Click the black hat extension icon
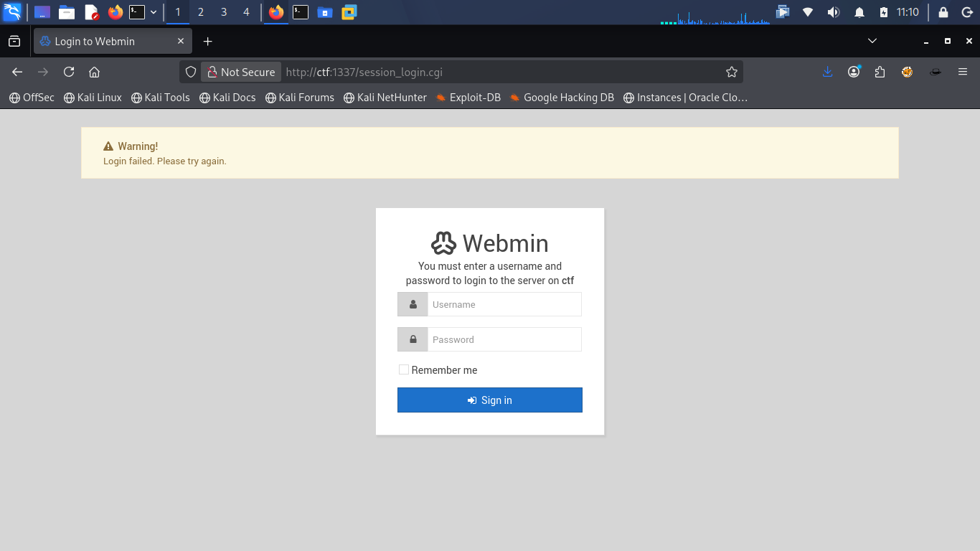980x551 pixels. [936, 72]
